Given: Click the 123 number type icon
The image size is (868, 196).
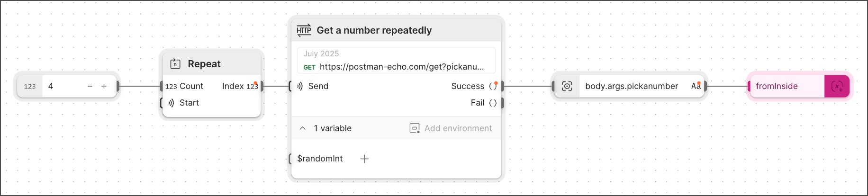Looking at the screenshot, I should coord(30,86).
